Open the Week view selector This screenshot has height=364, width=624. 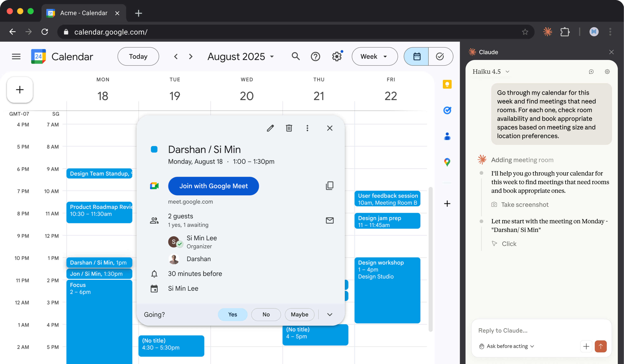click(x=374, y=56)
